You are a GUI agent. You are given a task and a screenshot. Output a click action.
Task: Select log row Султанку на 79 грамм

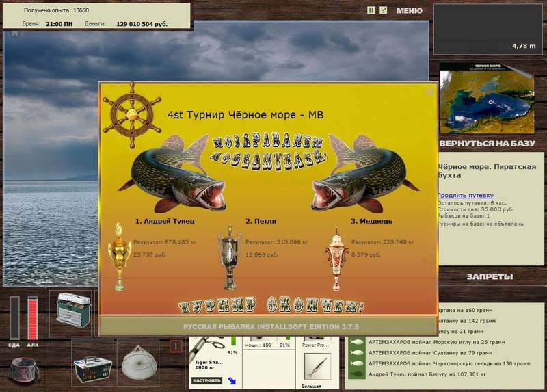pyautogui.click(x=430, y=353)
